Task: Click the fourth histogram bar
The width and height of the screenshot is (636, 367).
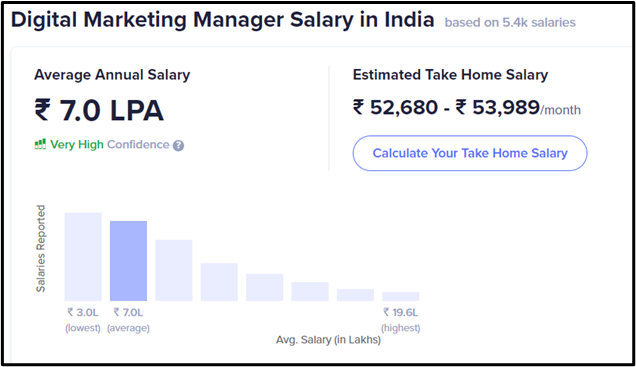Action: click(x=219, y=282)
